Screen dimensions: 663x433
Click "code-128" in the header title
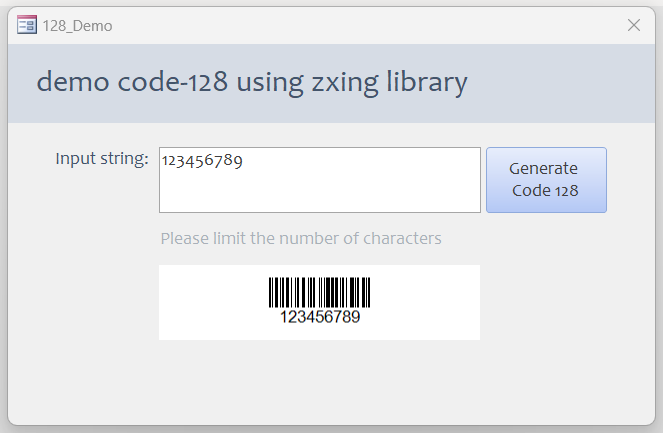tap(166, 82)
